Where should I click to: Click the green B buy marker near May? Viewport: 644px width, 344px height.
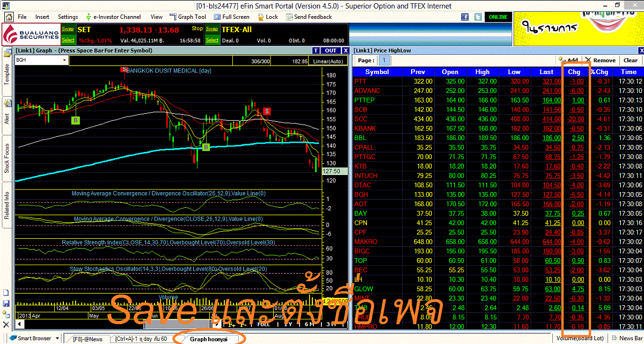tap(76, 120)
